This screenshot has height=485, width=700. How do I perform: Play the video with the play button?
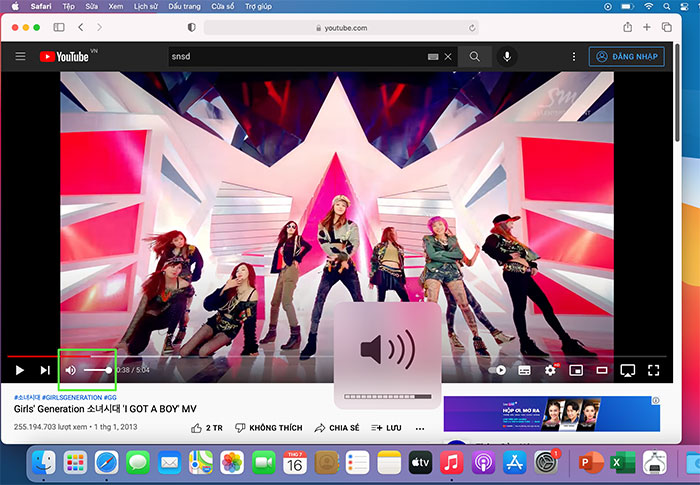click(x=19, y=370)
